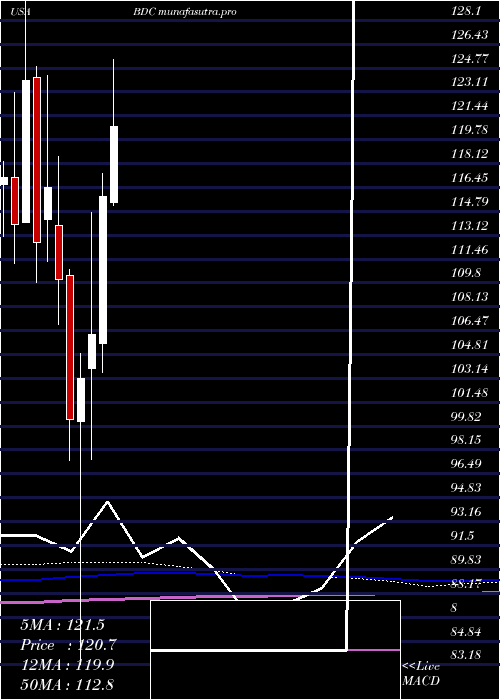Click the '12MA : 119.9' readout
The image size is (500, 700).
coord(67,665)
